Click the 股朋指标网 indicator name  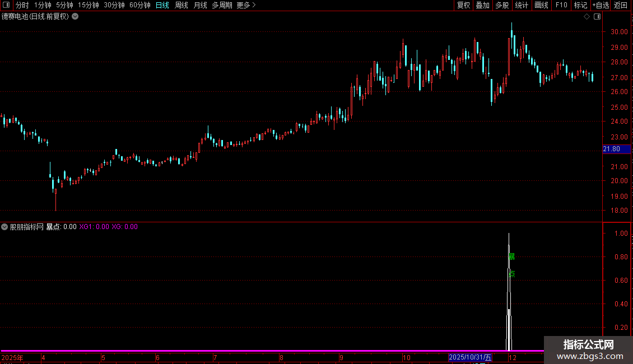pyautogui.click(x=27, y=227)
